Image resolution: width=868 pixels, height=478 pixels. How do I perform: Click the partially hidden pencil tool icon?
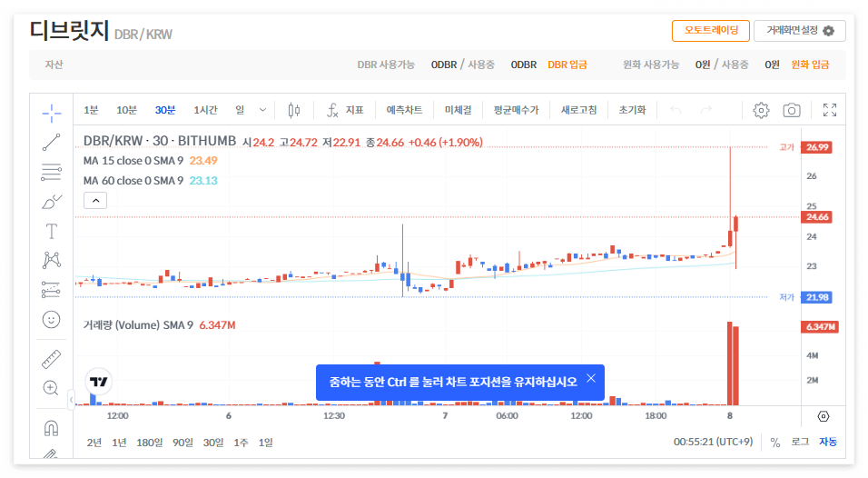52,454
